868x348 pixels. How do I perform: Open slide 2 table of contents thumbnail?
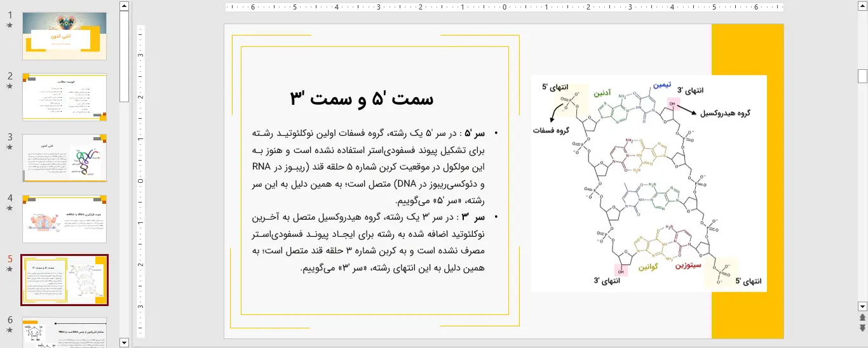[64, 97]
